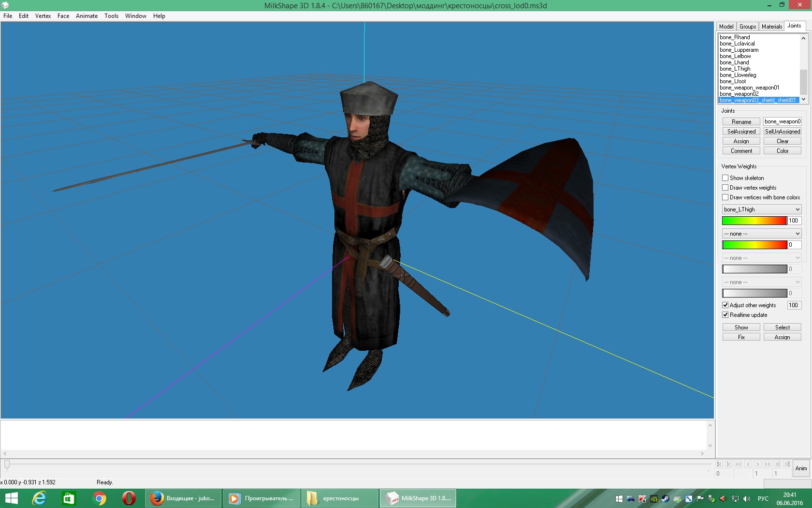Screen dimensions: 812x508
Task: Click the joint name field bone_weapon0
Action: pos(783,121)
